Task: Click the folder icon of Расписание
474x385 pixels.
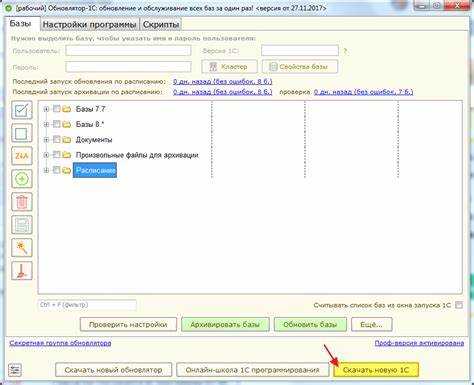Action: pos(67,170)
